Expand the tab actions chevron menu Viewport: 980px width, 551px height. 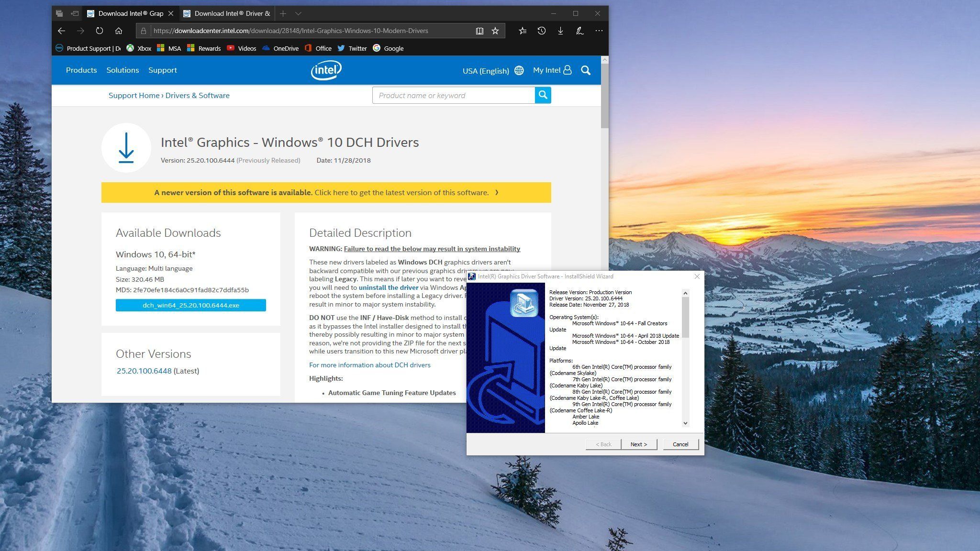(x=298, y=13)
